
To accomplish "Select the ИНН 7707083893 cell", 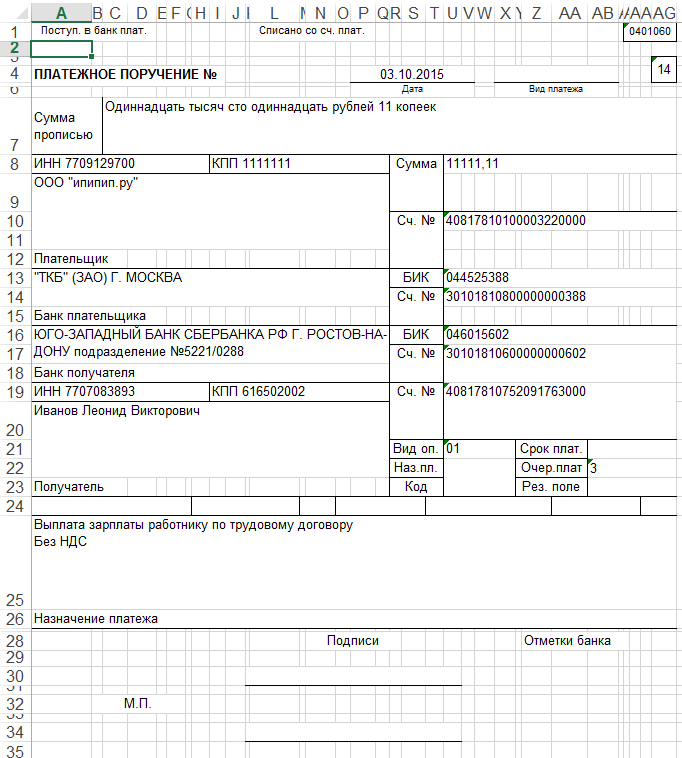I will coord(120,392).
